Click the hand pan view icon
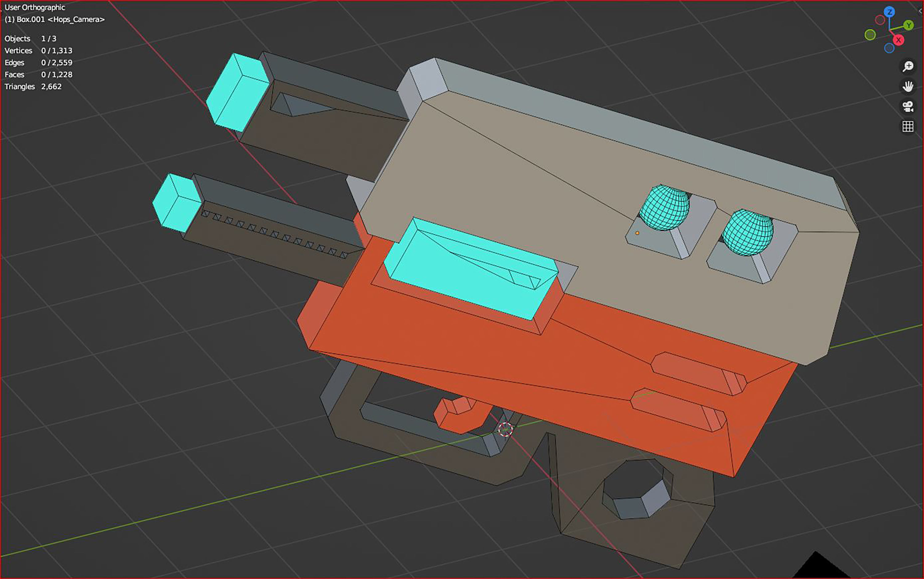Viewport: 924px width, 579px height. pos(908,86)
